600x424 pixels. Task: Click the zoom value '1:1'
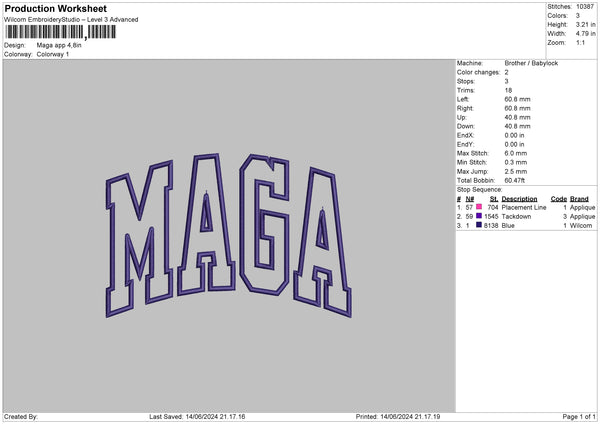coord(580,43)
